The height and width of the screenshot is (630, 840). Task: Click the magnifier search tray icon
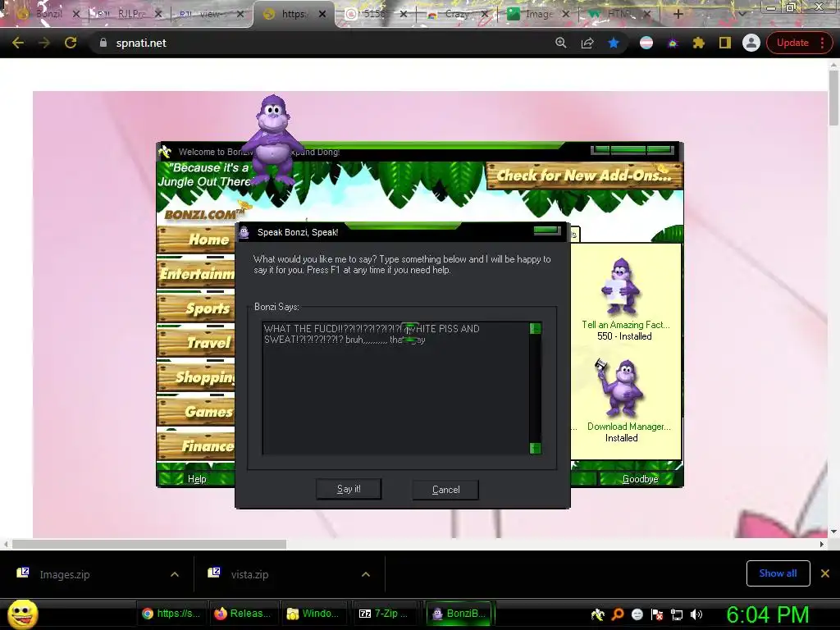(x=618, y=614)
